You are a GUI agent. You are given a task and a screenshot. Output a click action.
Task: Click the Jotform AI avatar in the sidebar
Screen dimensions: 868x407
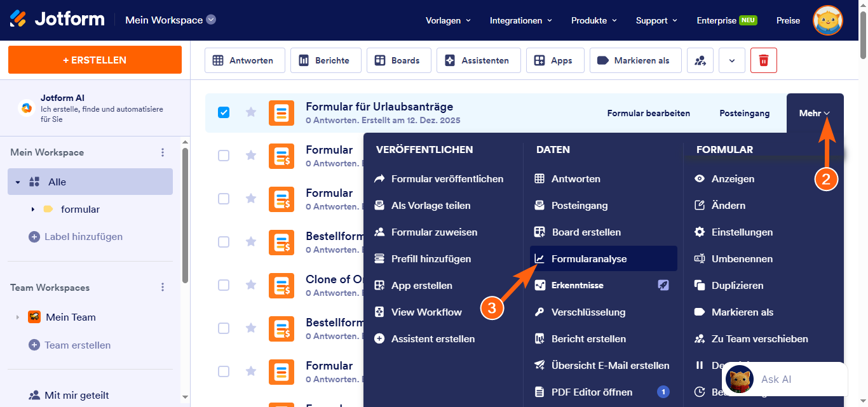click(25, 109)
